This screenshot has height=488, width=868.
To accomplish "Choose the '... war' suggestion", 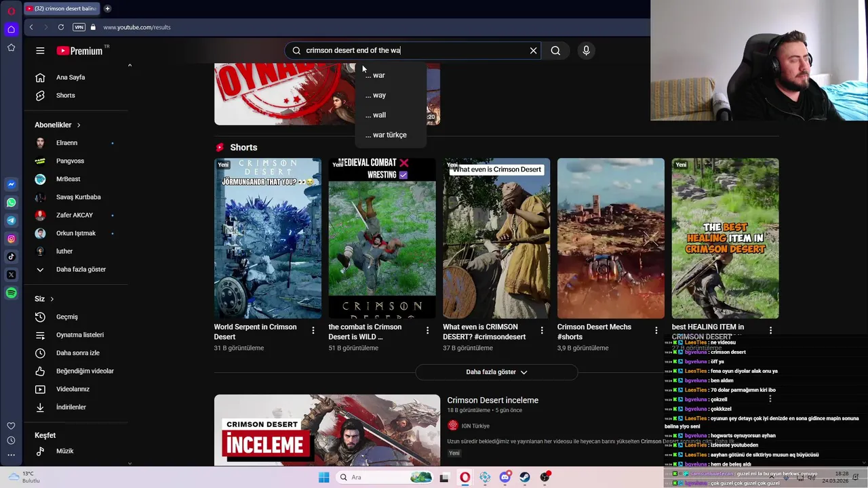I will tap(391, 75).
